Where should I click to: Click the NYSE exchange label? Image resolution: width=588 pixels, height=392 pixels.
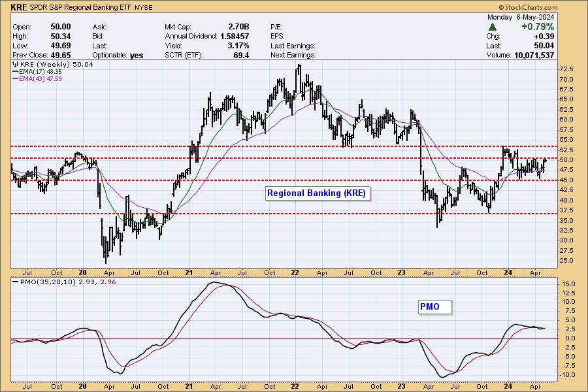(x=144, y=7)
